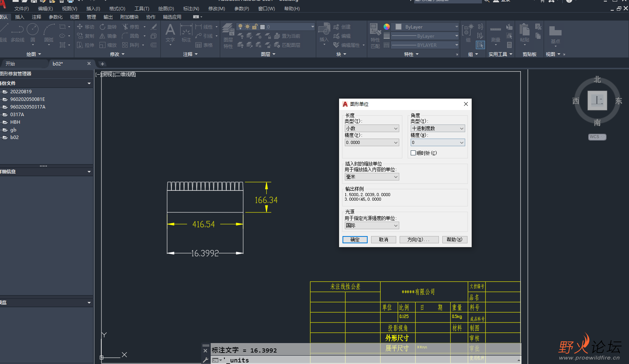Open the lighting units (国际) dropdown

372,225
